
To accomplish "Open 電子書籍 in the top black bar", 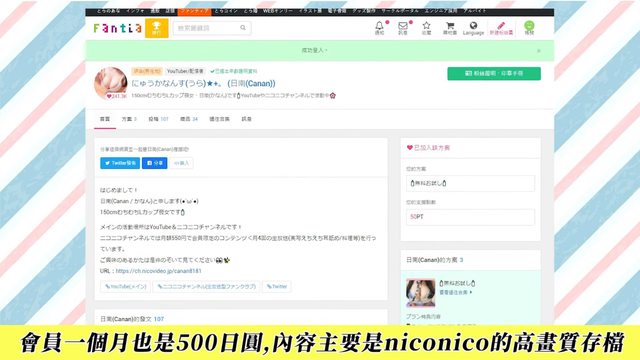I will coord(337,11).
